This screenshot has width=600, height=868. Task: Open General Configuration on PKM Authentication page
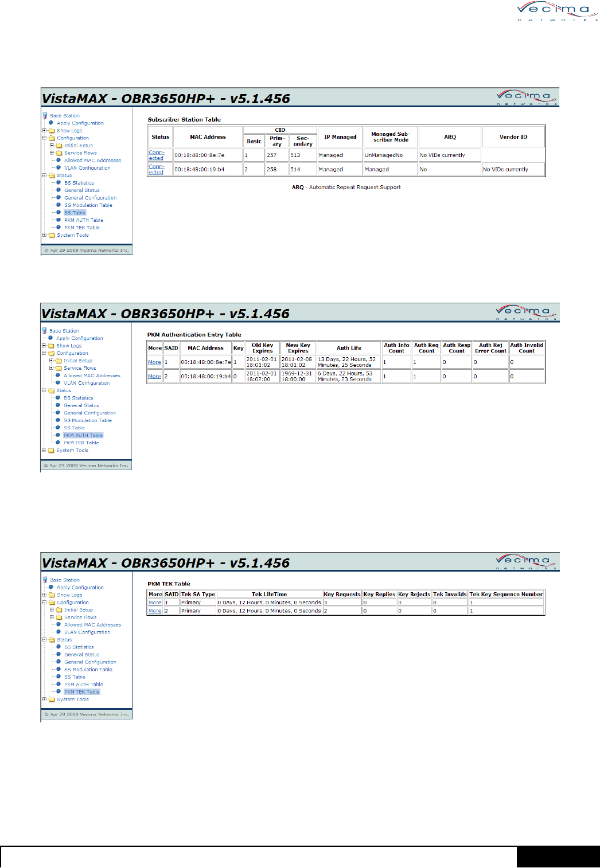point(90,413)
